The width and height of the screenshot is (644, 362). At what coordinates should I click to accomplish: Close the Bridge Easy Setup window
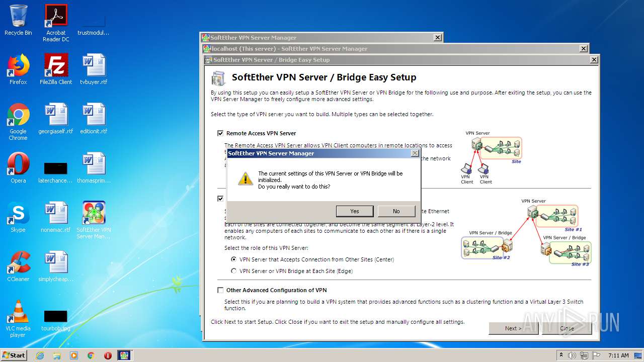(x=595, y=60)
